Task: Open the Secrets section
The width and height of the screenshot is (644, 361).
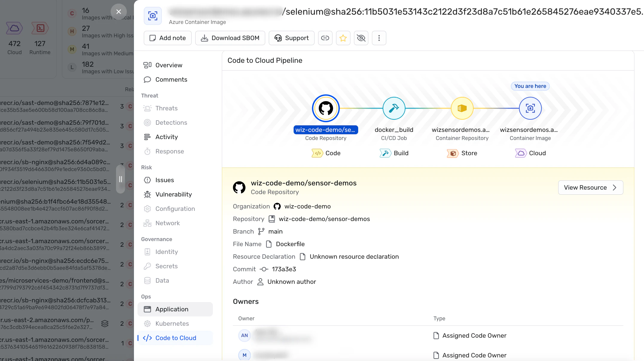Action: pyautogui.click(x=175, y=266)
